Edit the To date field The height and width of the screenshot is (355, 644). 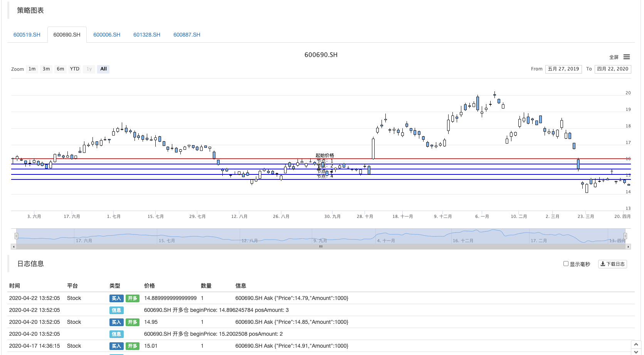coord(613,69)
